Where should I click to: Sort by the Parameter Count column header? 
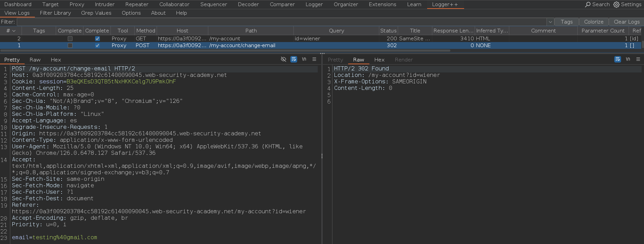(x=603, y=31)
